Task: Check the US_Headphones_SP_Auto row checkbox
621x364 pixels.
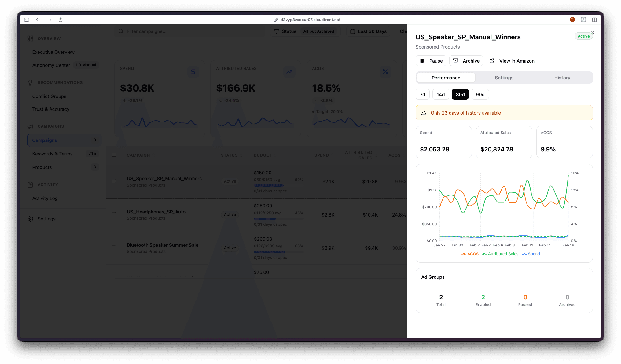Action: pyautogui.click(x=114, y=214)
